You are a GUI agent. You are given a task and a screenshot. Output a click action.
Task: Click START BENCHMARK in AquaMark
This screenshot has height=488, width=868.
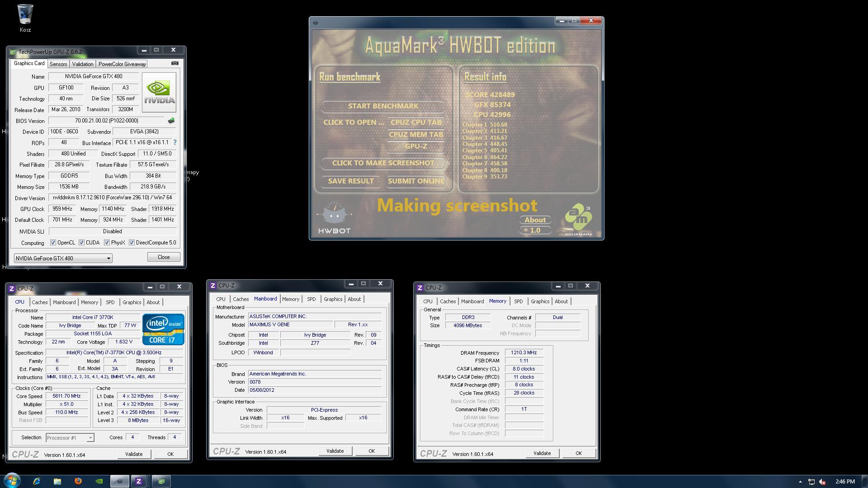(x=383, y=106)
